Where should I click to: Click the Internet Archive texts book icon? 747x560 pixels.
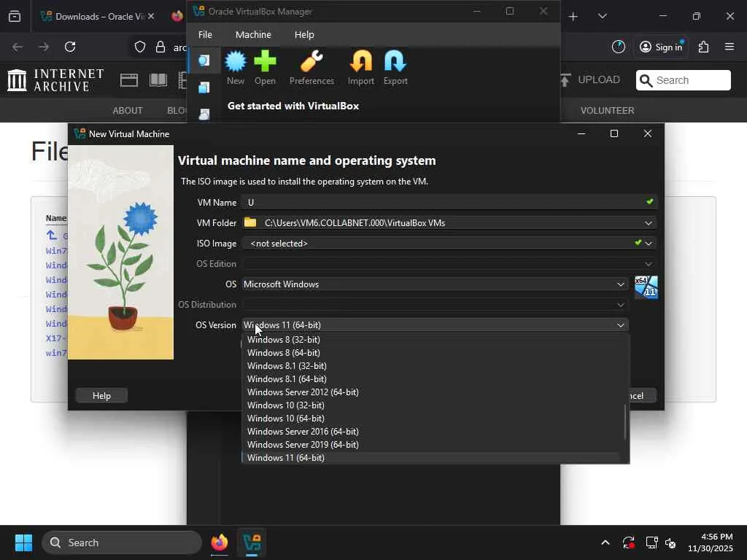158,80
